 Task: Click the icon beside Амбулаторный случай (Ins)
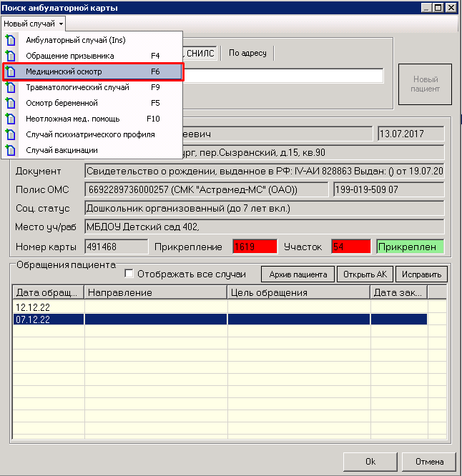(11, 40)
